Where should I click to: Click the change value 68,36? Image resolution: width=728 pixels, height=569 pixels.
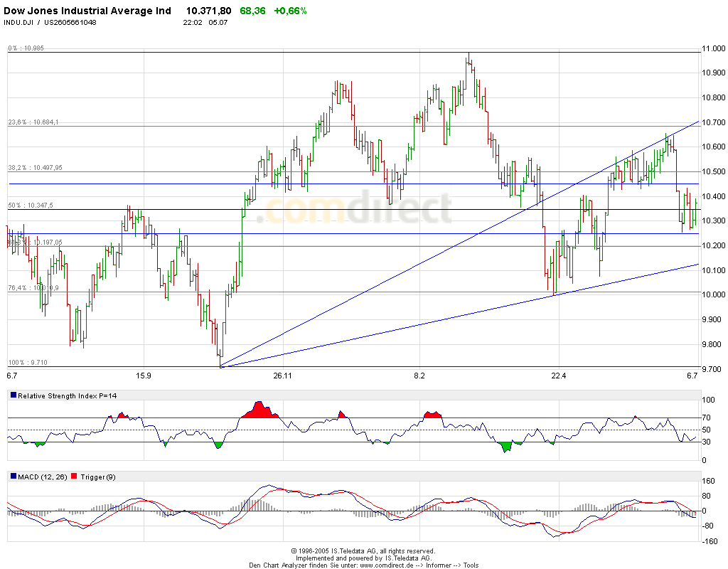[x=252, y=11]
